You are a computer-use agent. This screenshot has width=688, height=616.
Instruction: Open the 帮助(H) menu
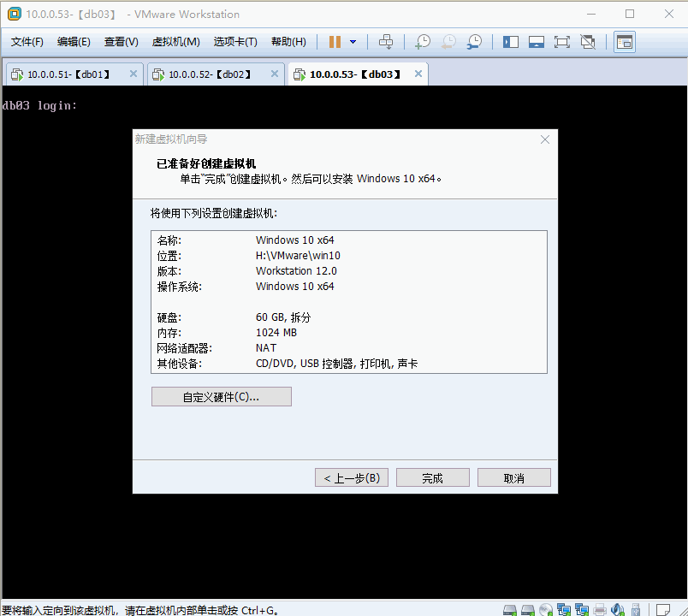tap(288, 42)
